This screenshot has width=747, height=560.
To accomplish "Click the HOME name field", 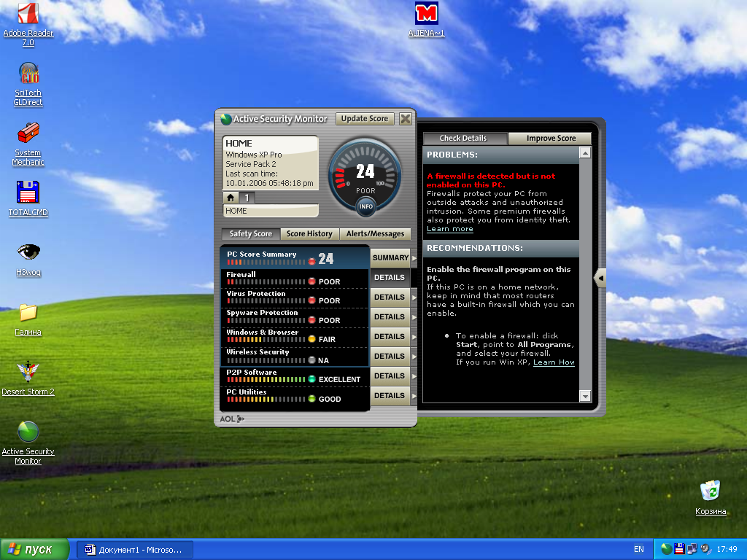I will click(x=271, y=211).
